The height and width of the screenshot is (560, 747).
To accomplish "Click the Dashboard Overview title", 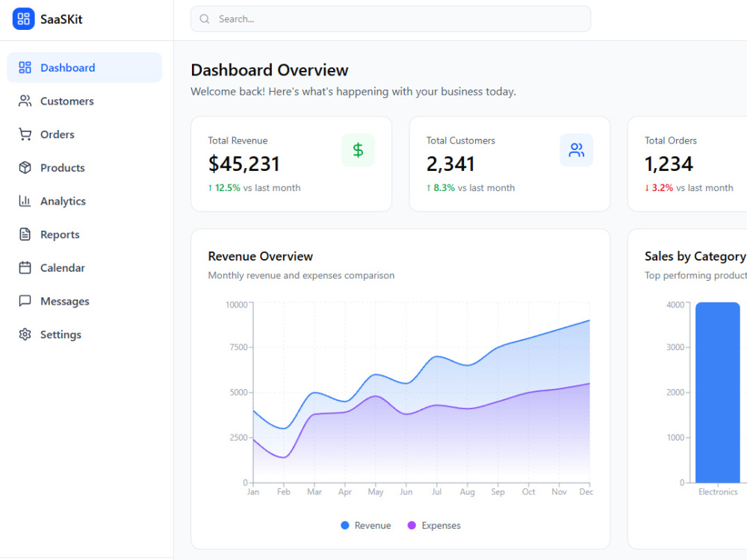I will (270, 70).
